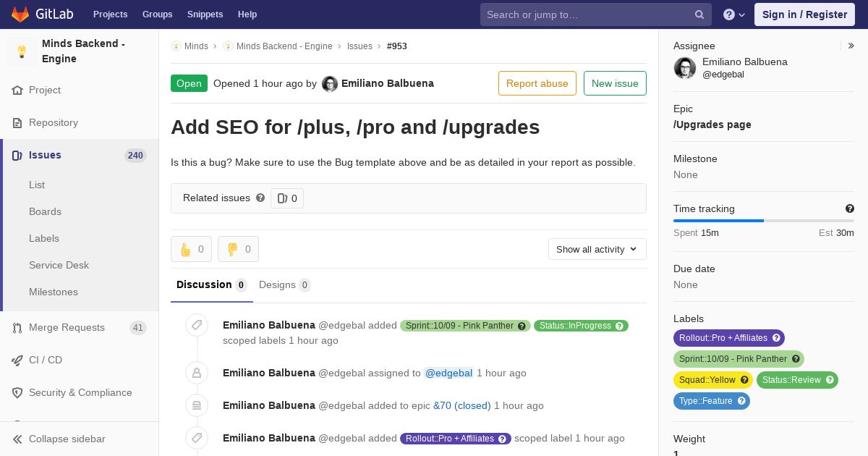Open Milestones in sidebar
The height and width of the screenshot is (456, 868).
54,292
